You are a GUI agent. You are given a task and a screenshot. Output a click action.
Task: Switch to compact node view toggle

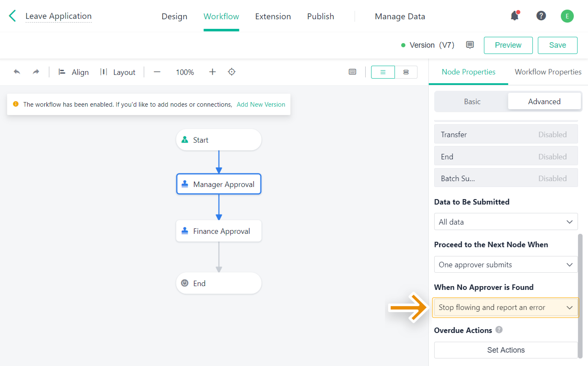click(x=406, y=72)
